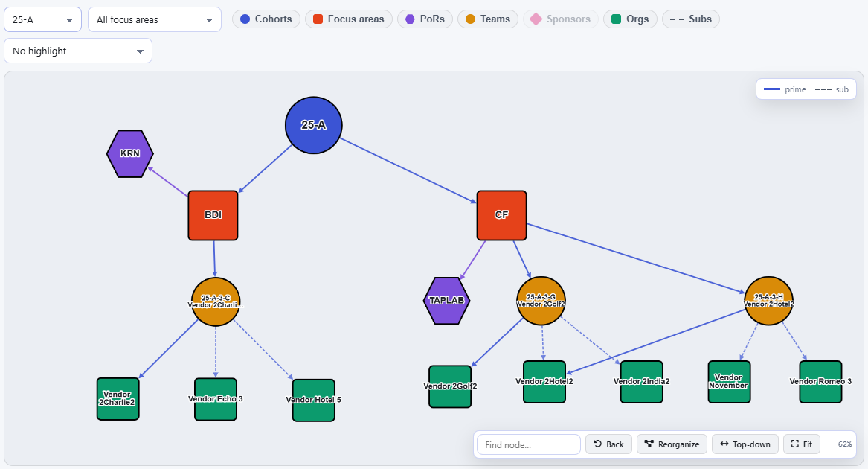Click the Fit button
This screenshot has width=868, height=469.
pyautogui.click(x=801, y=444)
